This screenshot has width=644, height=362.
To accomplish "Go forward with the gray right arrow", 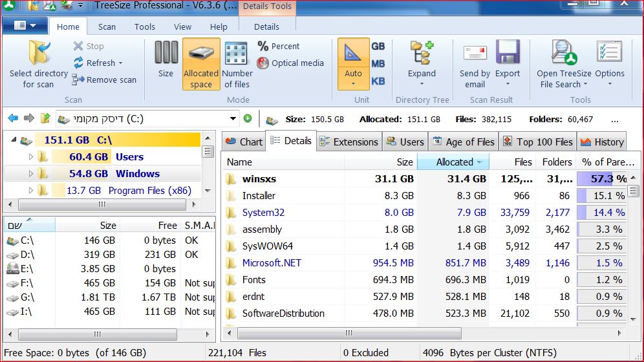I will (28, 118).
